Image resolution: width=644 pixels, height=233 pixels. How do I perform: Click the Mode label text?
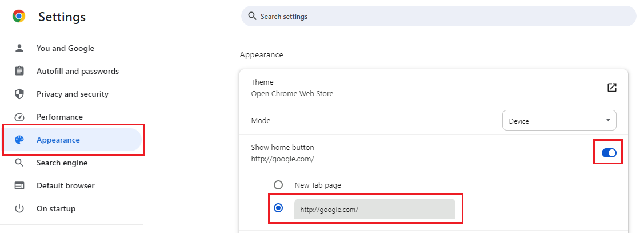coord(261,121)
